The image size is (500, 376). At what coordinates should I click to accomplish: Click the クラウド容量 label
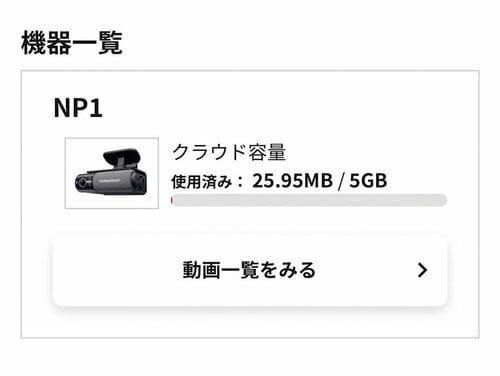229,152
